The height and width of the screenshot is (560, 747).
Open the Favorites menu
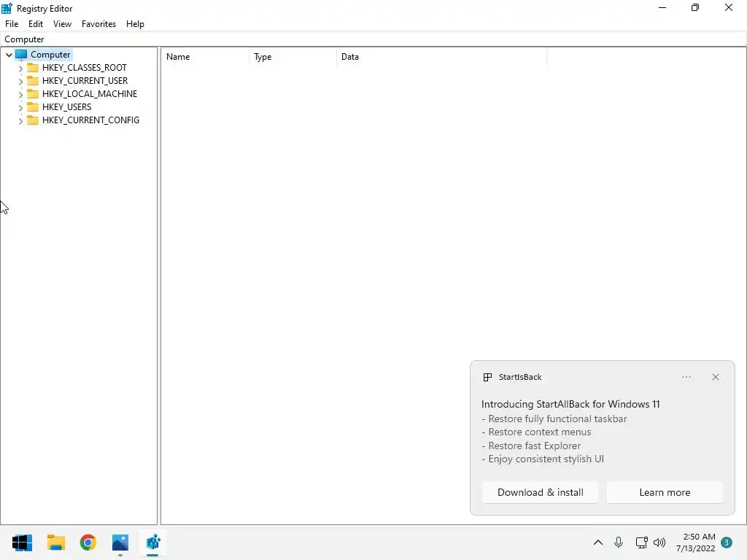coord(98,24)
